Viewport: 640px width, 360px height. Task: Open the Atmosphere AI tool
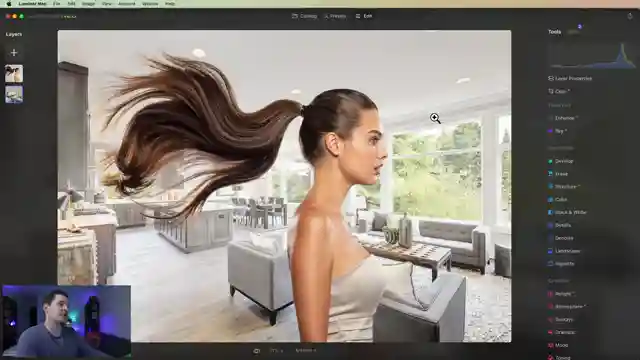click(x=567, y=307)
